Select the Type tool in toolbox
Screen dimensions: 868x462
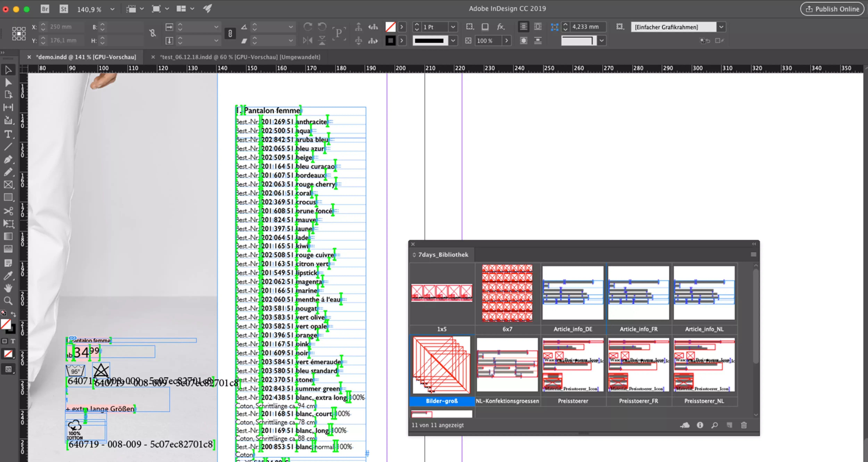coord(8,134)
